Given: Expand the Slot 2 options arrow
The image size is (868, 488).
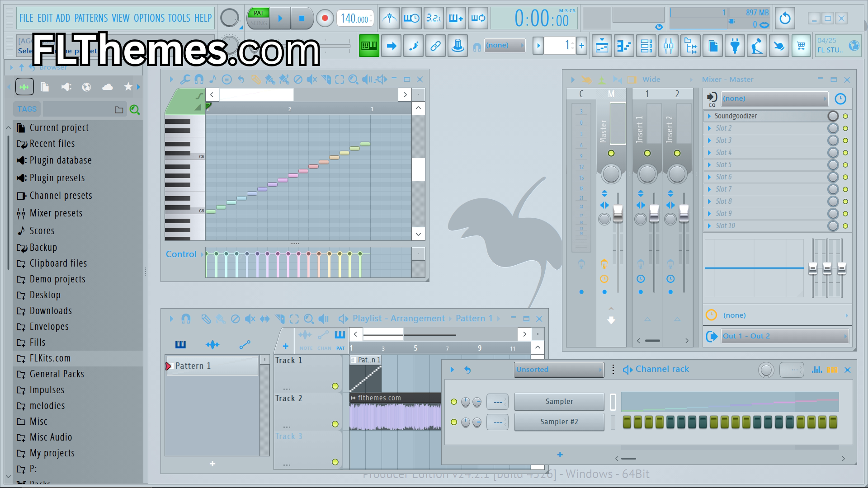Looking at the screenshot, I should click(709, 128).
